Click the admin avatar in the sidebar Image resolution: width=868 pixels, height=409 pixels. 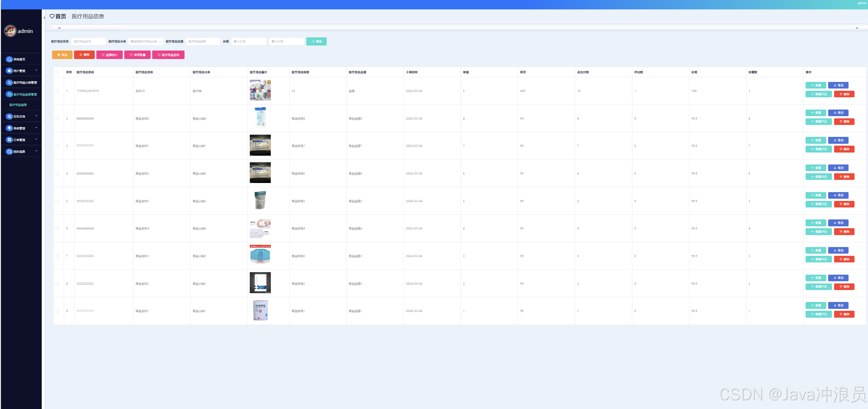pos(10,31)
